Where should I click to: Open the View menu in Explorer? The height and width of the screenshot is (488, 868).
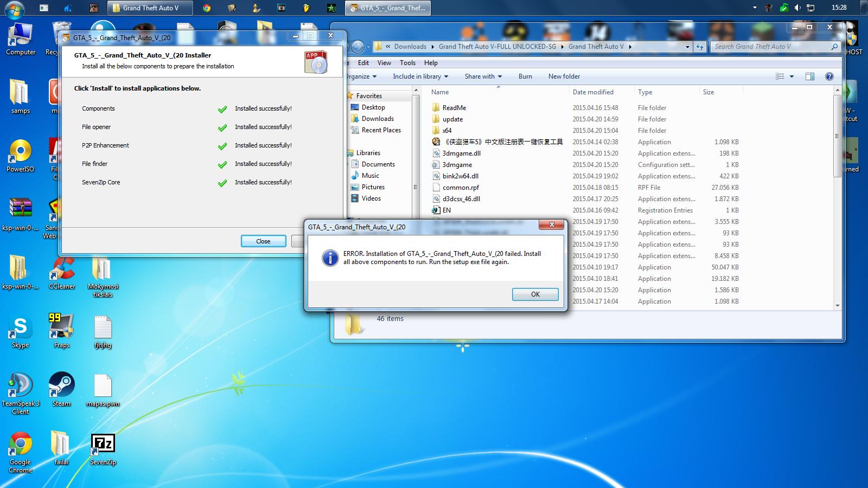[384, 63]
